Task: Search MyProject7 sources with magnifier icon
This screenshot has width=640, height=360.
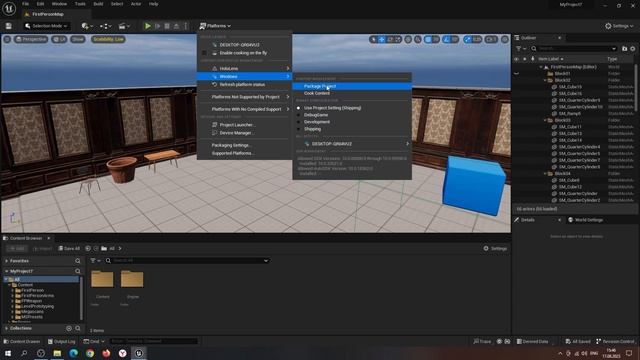Action: 78,271
